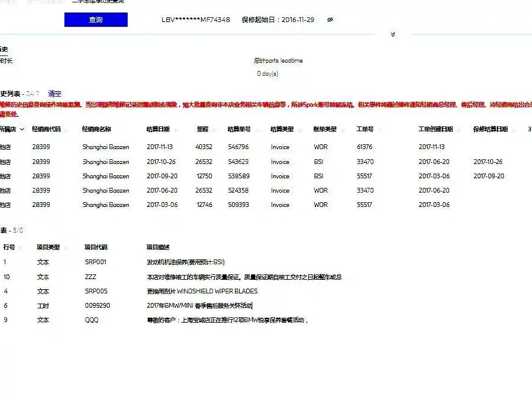Select row with settlement number 538589
532x399 pixels.
pos(266,176)
